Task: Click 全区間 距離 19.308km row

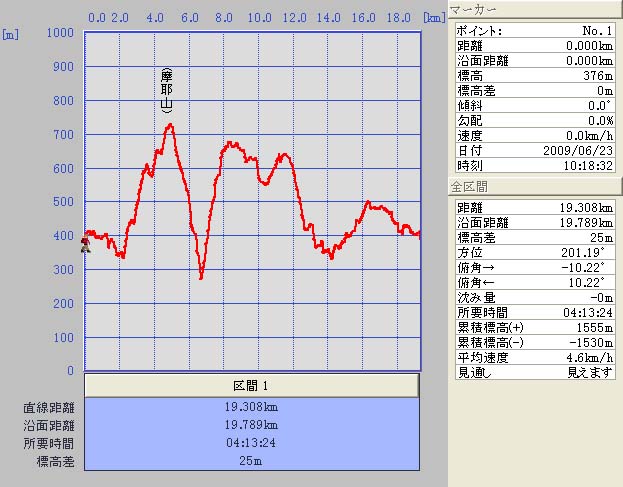Action: click(535, 208)
